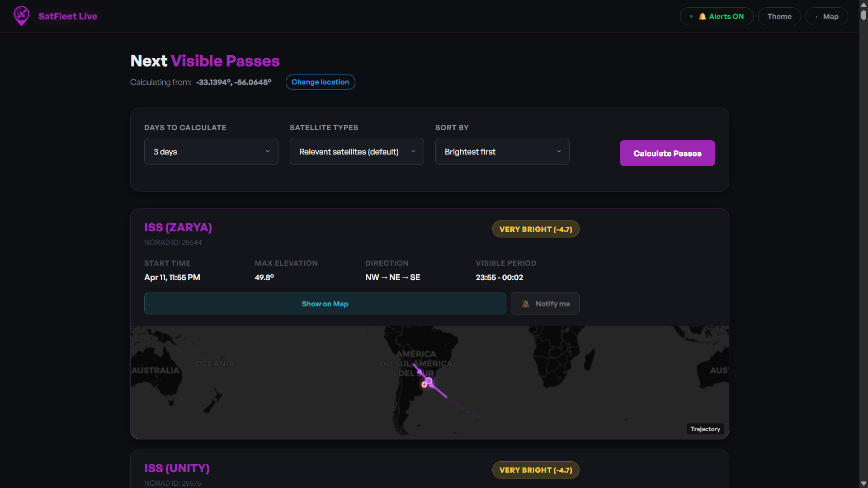868x488 pixels.
Task: Toggle the Theme button
Action: (x=779, y=16)
